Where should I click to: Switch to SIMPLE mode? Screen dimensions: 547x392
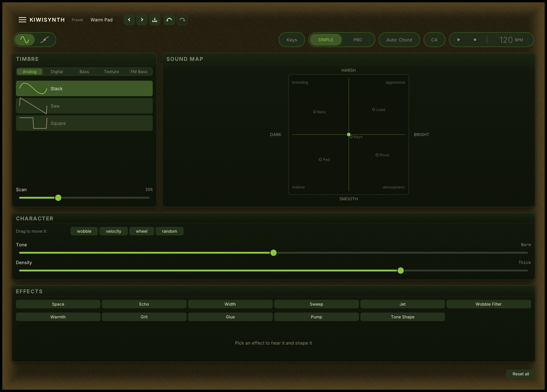[x=326, y=40]
